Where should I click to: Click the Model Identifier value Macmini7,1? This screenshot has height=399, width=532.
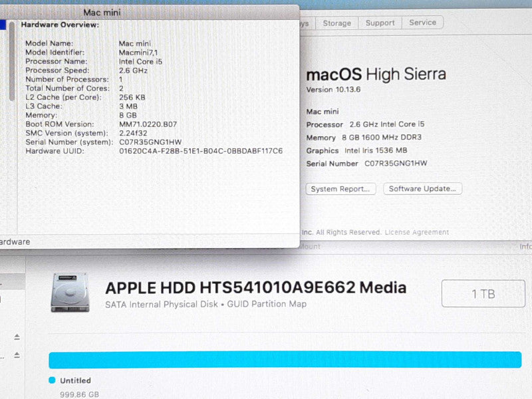tap(138, 53)
